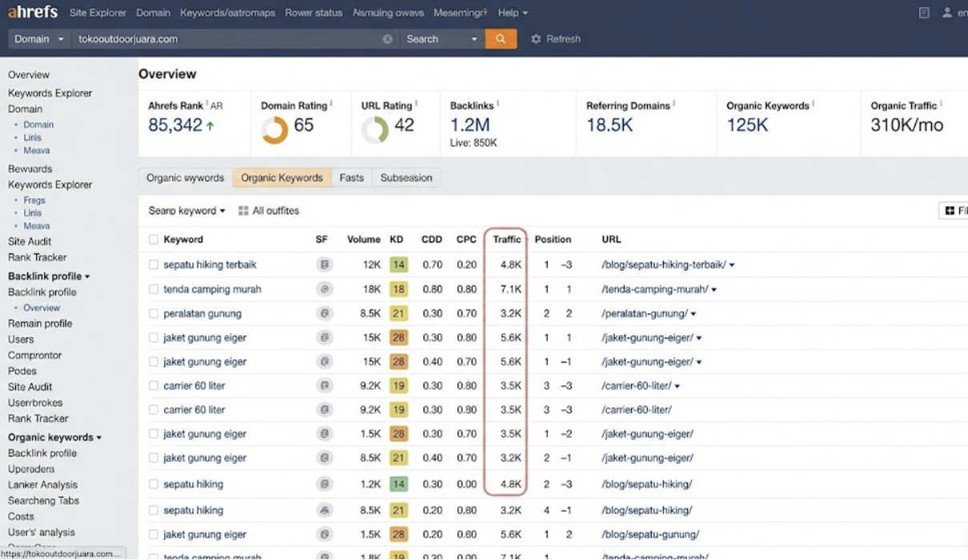968x560 pixels.
Task: Open the user account icon
Action: [x=947, y=13]
